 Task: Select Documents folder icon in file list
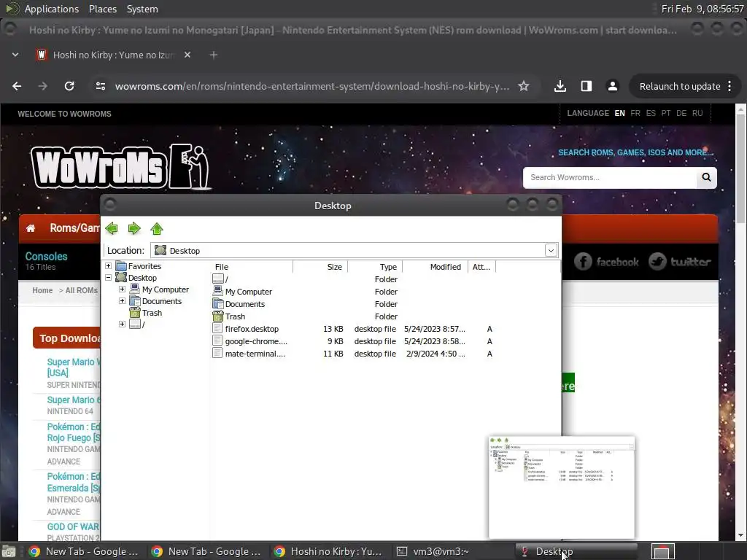[x=218, y=304]
